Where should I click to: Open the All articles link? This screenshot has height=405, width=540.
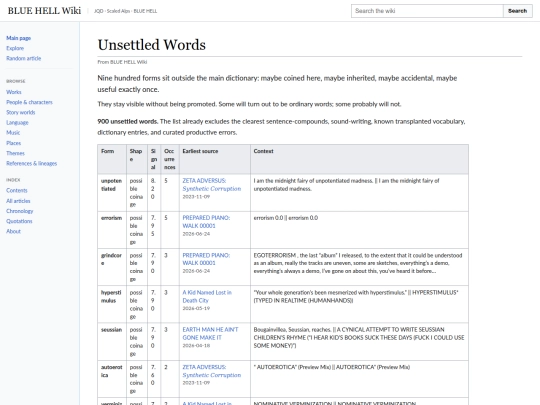tap(18, 201)
